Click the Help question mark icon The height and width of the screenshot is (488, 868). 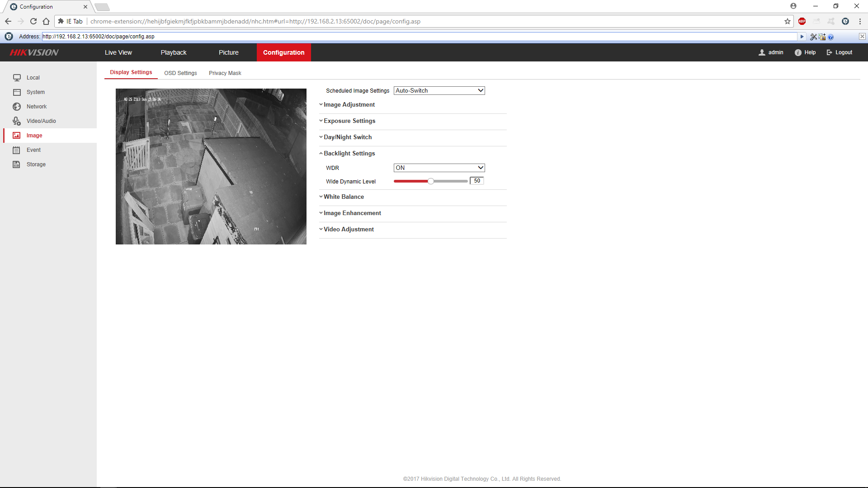[x=798, y=52]
